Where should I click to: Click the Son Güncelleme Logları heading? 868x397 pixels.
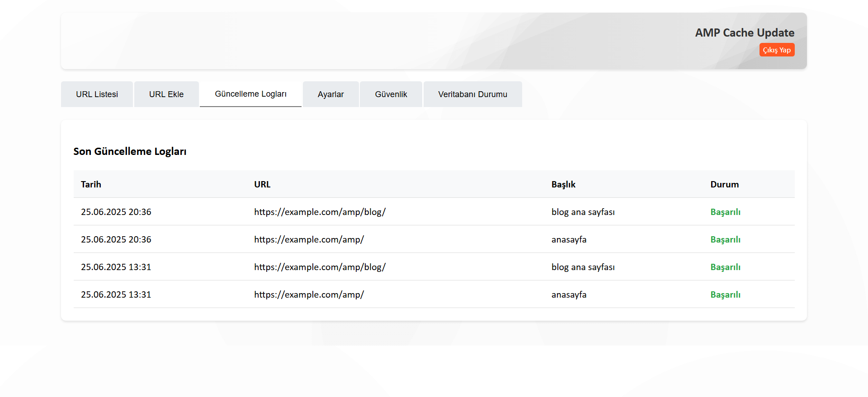tap(130, 151)
